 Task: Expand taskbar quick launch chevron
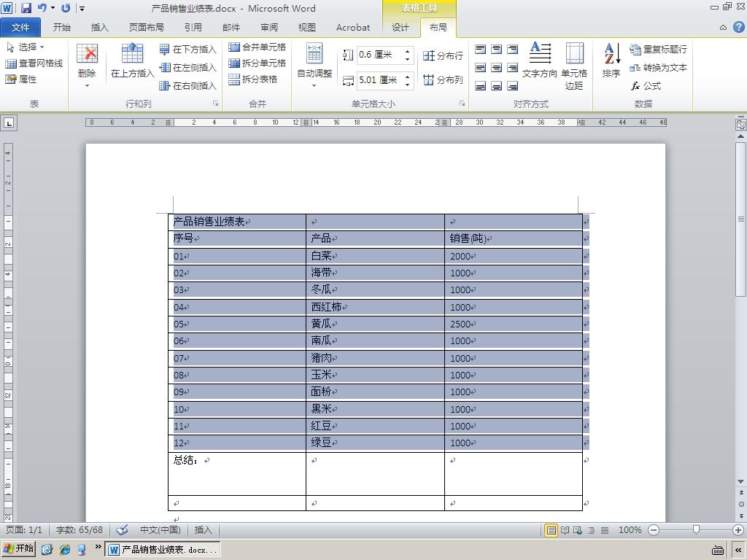(x=98, y=547)
